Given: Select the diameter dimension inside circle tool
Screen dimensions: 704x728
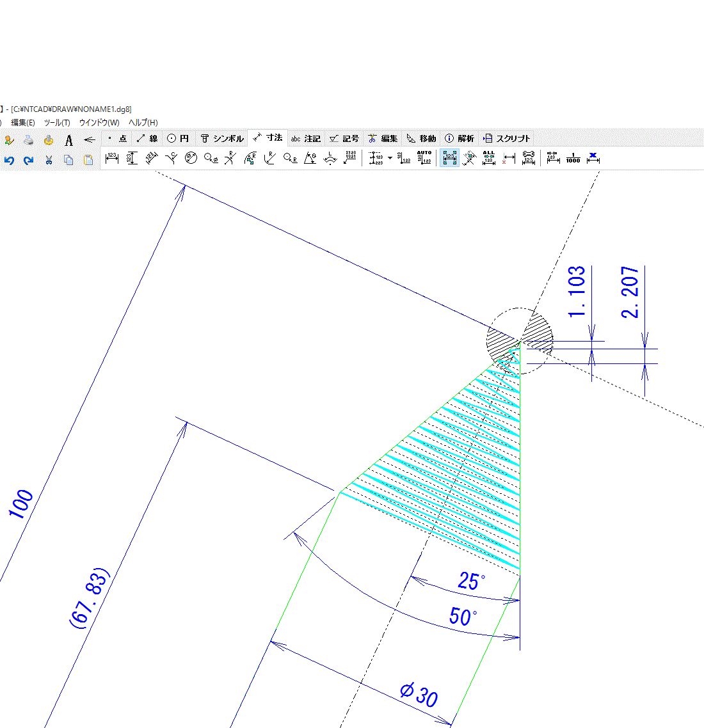Looking at the screenshot, I should tap(191, 159).
